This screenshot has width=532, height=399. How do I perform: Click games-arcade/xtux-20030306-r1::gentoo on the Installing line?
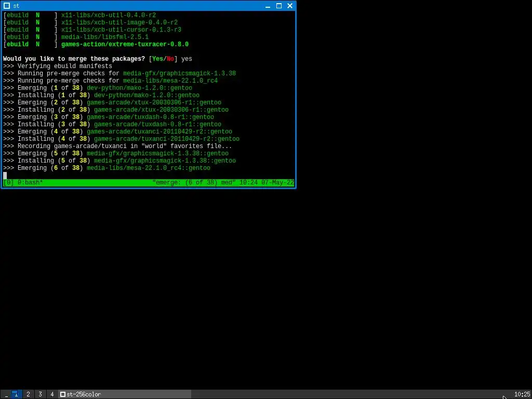tap(161, 110)
